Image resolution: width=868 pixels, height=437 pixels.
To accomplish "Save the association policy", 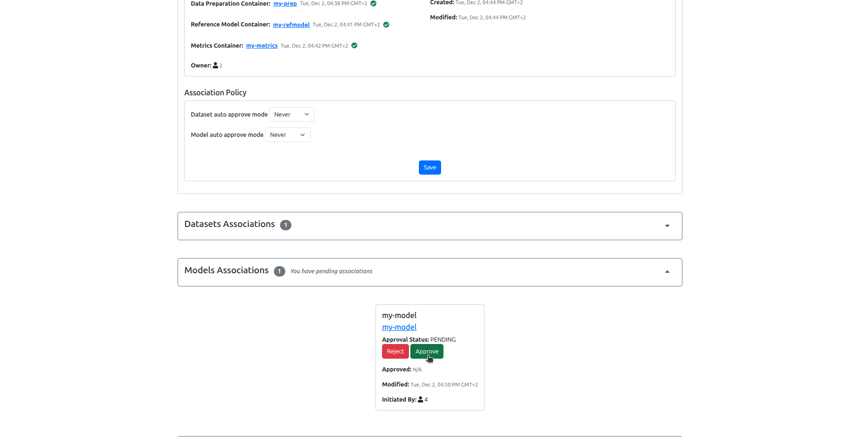I will click(430, 168).
